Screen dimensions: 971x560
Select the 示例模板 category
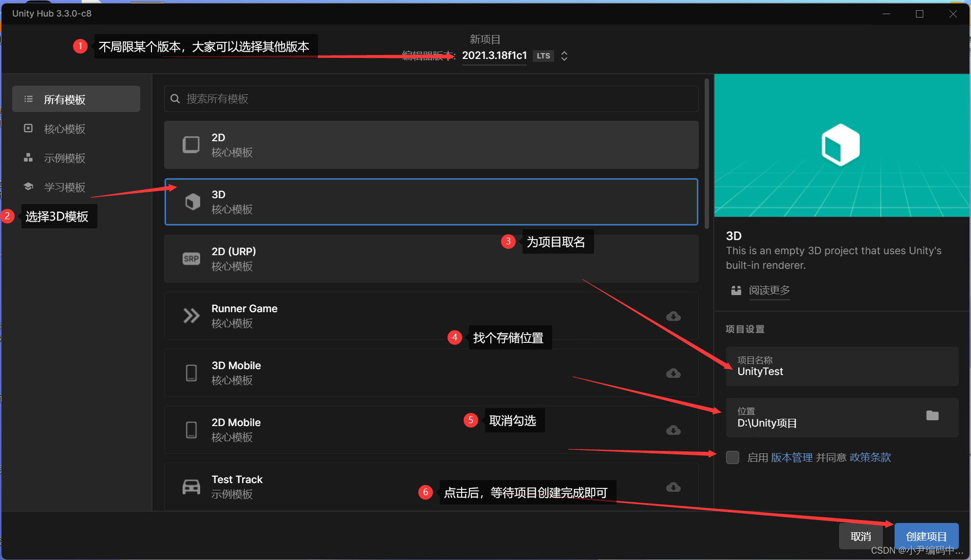[76, 158]
